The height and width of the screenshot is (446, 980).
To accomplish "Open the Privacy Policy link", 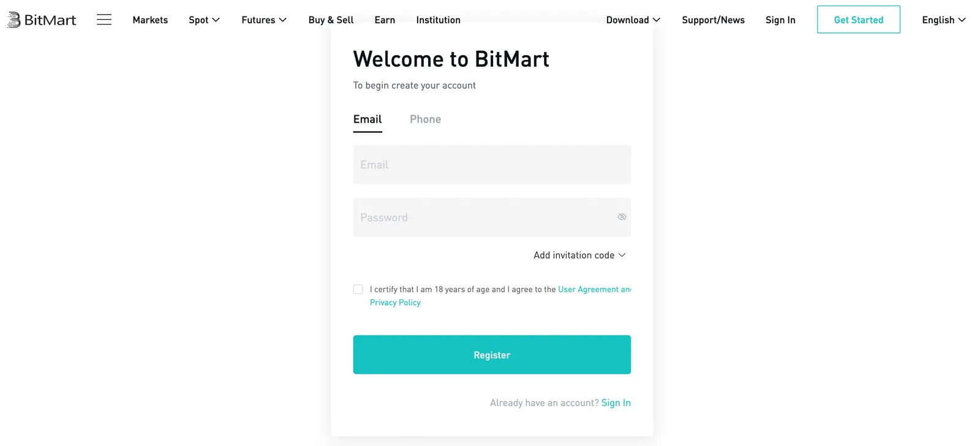I will (x=395, y=303).
